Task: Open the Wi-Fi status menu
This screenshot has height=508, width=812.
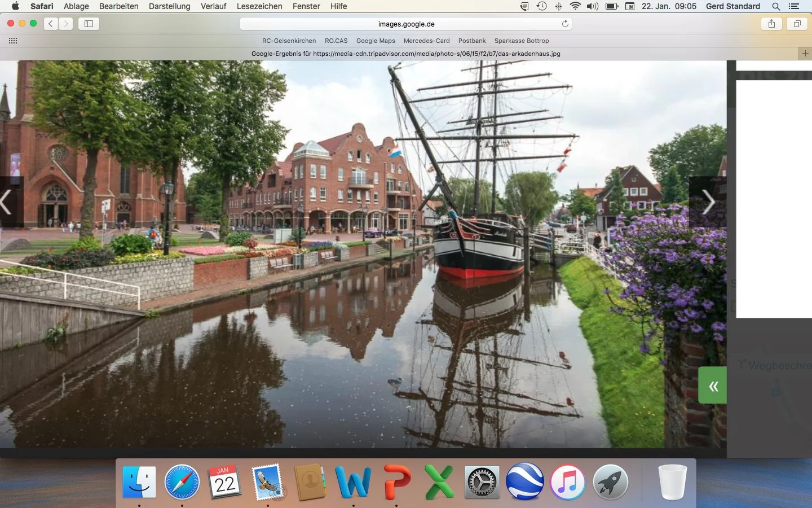Action: pos(575,6)
